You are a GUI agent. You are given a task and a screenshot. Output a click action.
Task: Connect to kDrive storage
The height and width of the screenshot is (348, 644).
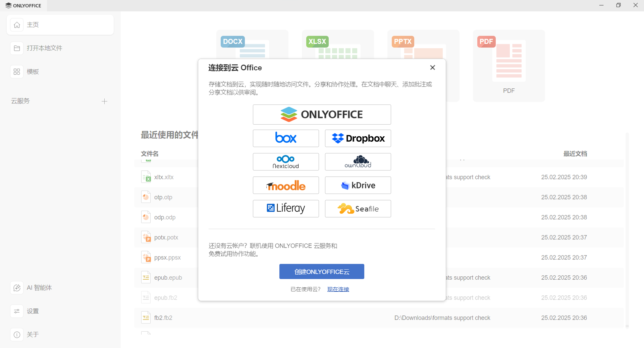pos(358,185)
